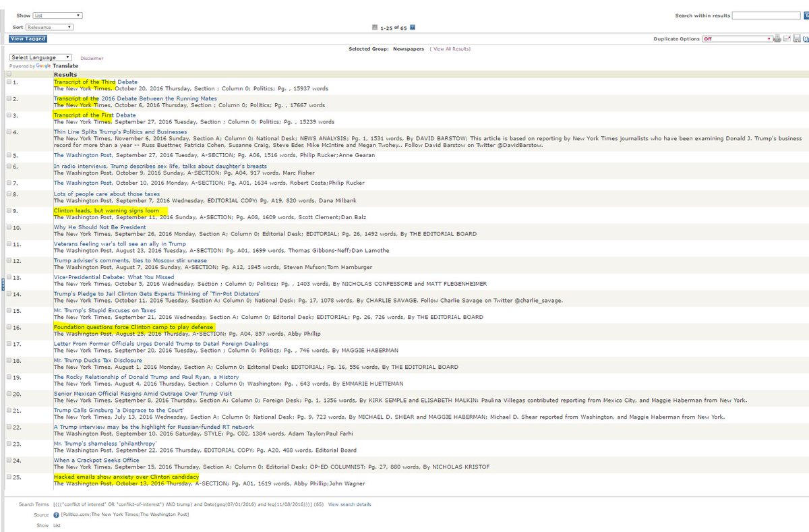The height and width of the screenshot is (532, 809).
Task: Open Vice-Presidential Debate: What You Missed
Action: pyautogui.click(x=114, y=276)
